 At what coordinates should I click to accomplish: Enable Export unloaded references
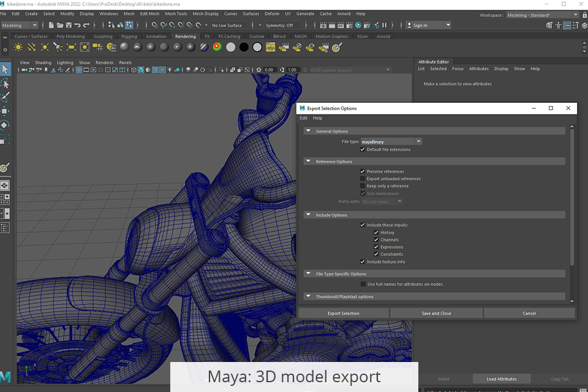tap(363, 179)
